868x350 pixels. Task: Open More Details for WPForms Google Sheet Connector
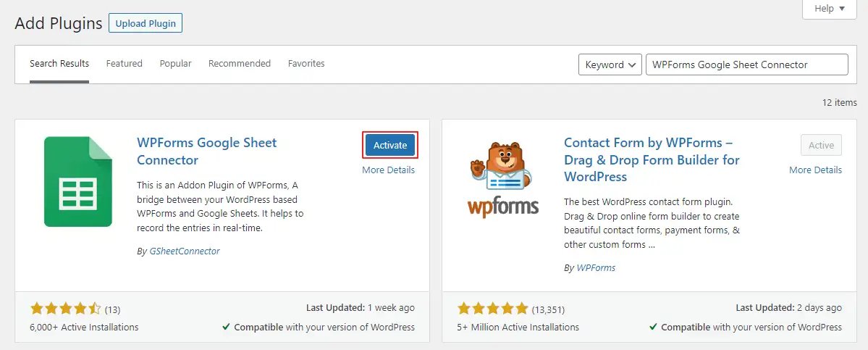point(389,170)
